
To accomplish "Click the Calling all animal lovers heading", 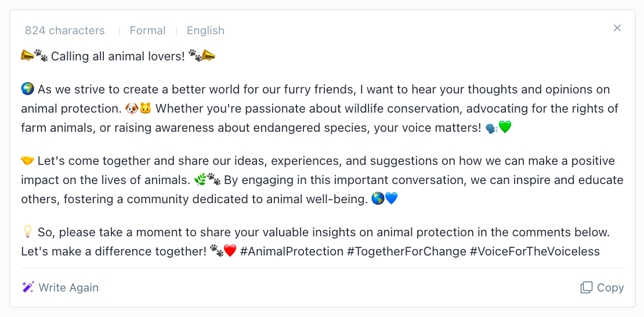I will point(118,56).
